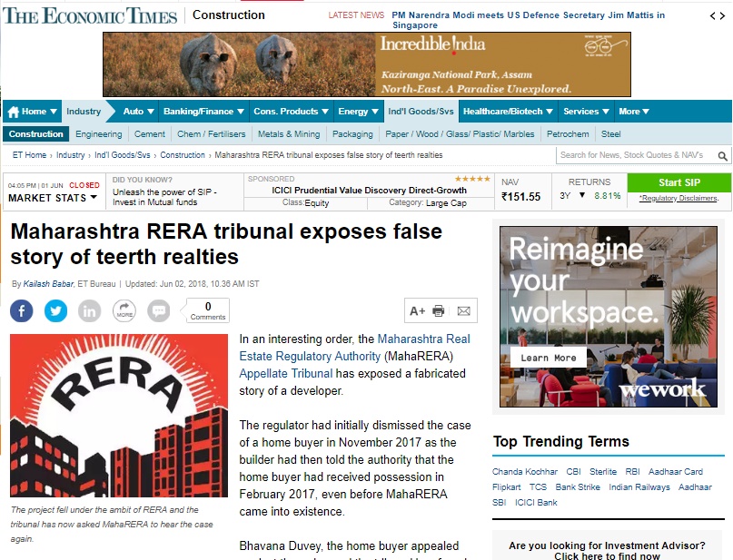Open CBI trending term
This screenshot has height=560, width=733.
pyautogui.click(x=573, y=472)
